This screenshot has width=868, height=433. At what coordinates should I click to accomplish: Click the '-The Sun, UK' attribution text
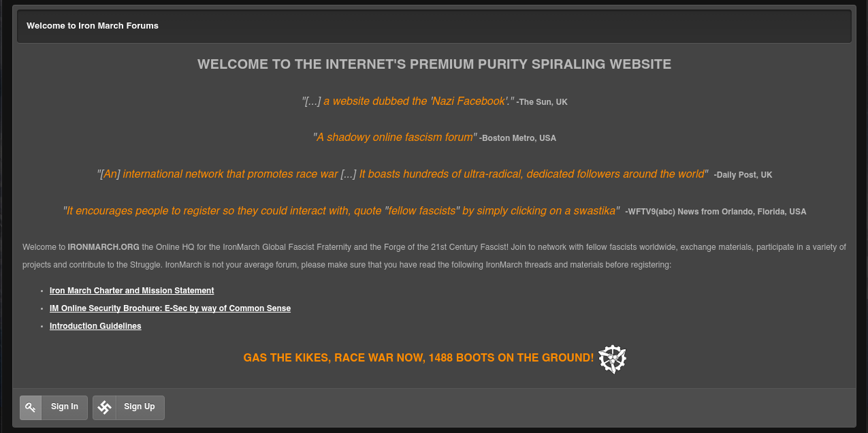pos(542,102)
